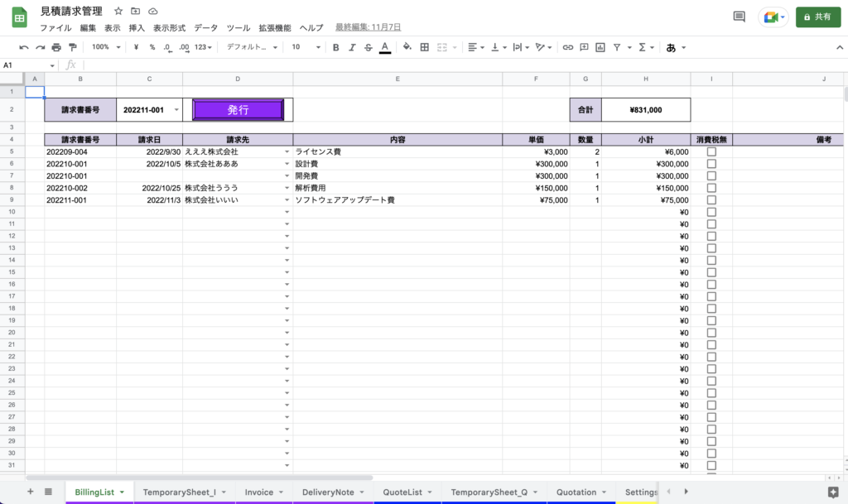Toggle the tax checkbox for 設計費 row
This screenshot has height=504, width=848.
tap(711, 164)
